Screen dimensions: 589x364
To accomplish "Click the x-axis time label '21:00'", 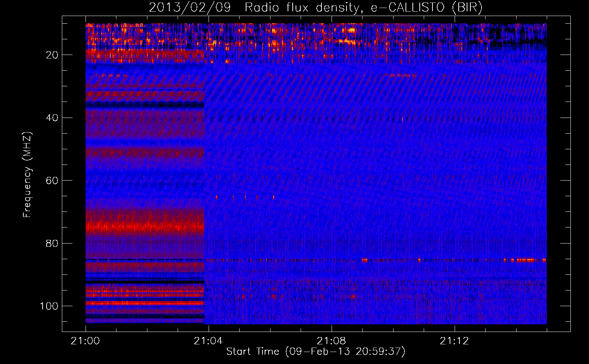I will coord(85,341).
